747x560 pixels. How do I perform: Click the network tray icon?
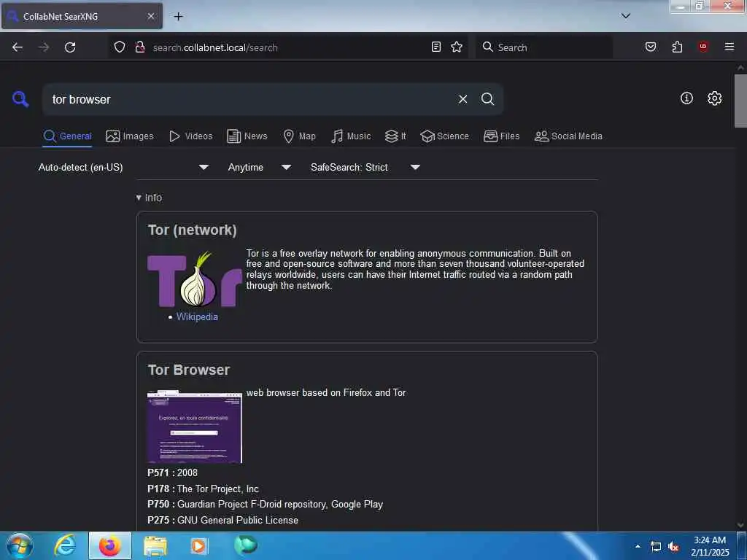coord(656,547)
